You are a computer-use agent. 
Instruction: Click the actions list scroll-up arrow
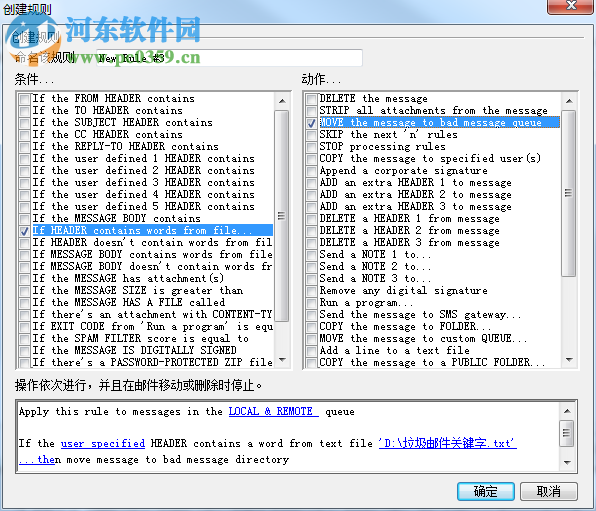coord(569,101)
